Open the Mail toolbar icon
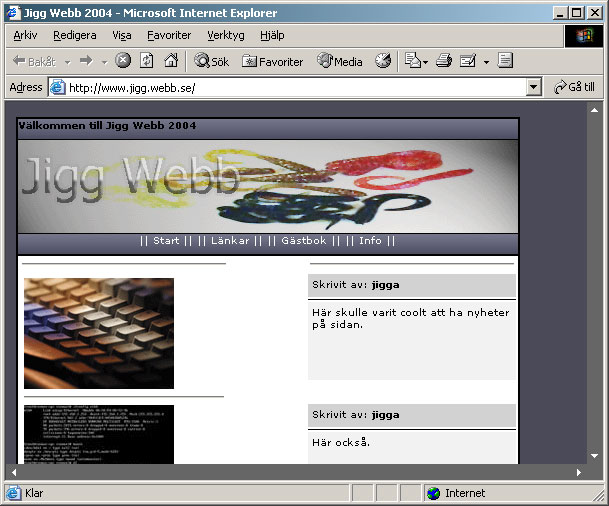The image size is (609, 506). [416, 61]
